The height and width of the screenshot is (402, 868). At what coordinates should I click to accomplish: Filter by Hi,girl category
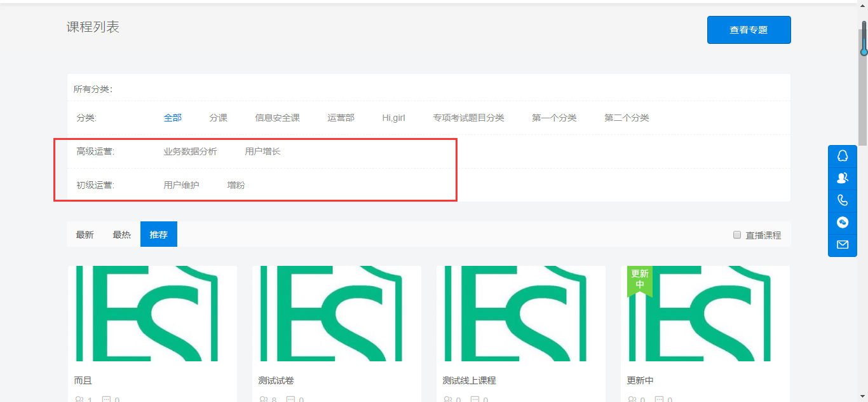(x=394, y=118)
